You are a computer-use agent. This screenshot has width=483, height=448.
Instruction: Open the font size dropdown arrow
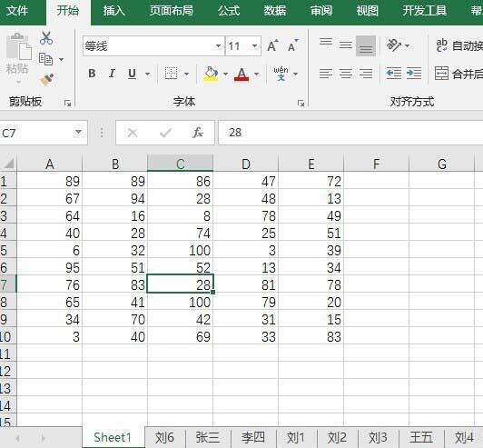coord(255,46)
